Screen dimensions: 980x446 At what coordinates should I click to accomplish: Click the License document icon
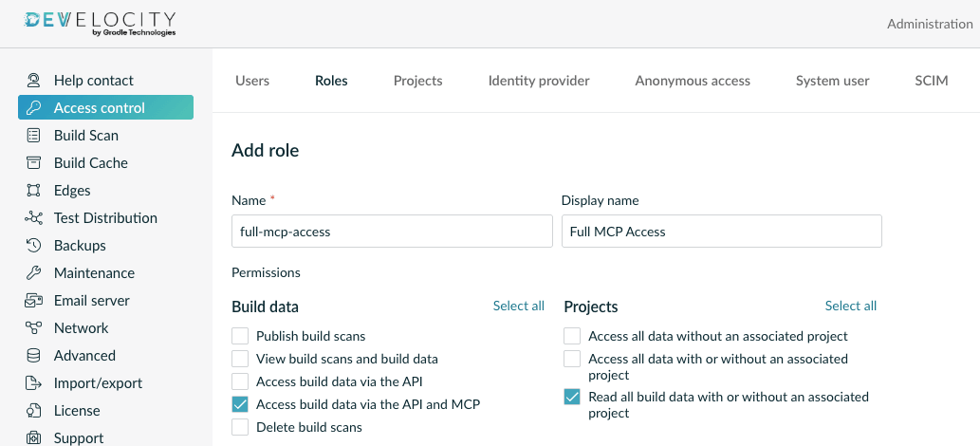tap(33, 410)
